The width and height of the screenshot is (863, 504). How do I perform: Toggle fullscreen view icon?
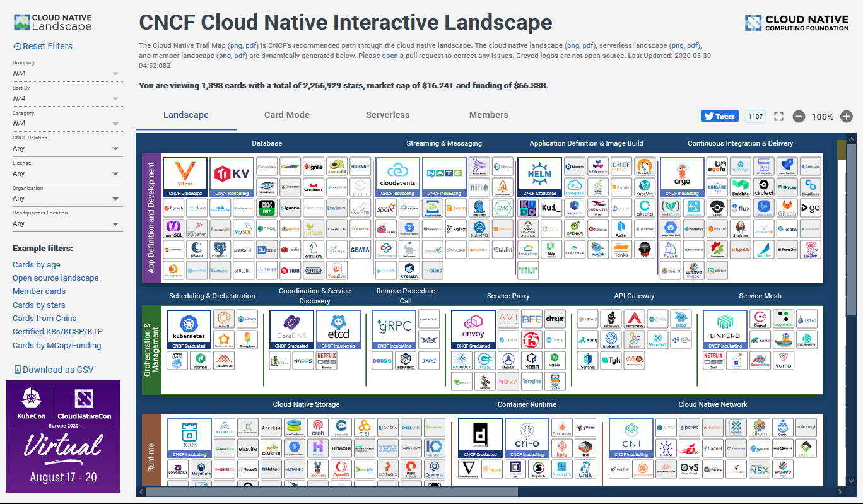tap(778, 117)
